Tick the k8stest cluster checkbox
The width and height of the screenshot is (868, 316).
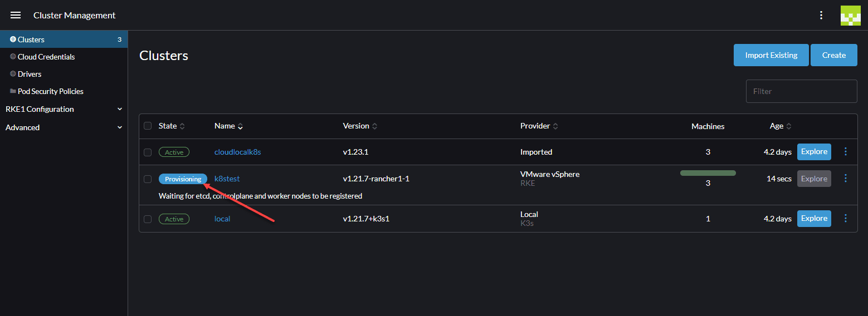(x=148, y=179)
